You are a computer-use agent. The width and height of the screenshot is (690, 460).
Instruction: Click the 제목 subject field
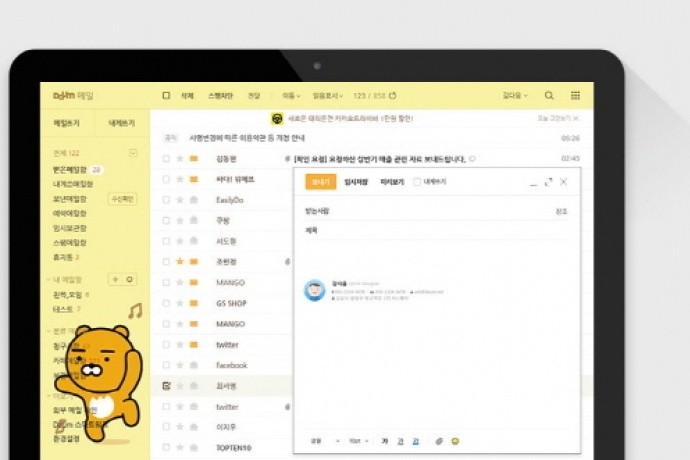click(x=436, y=231)
